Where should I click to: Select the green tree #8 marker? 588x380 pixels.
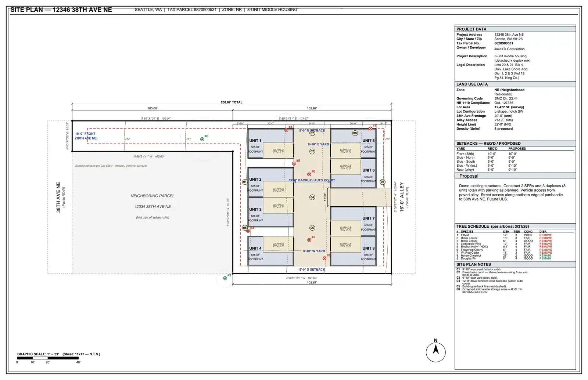point(202,139)
